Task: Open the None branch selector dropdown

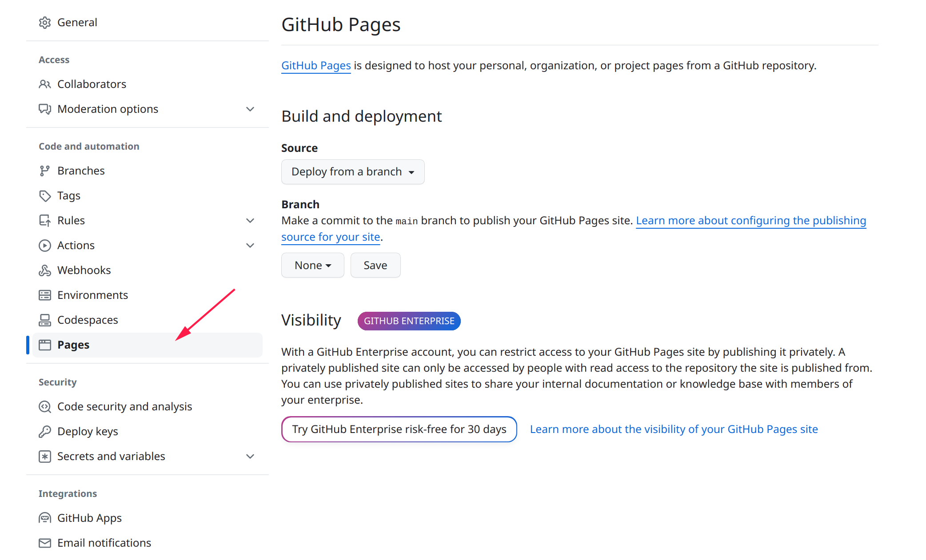Action: 312,266
